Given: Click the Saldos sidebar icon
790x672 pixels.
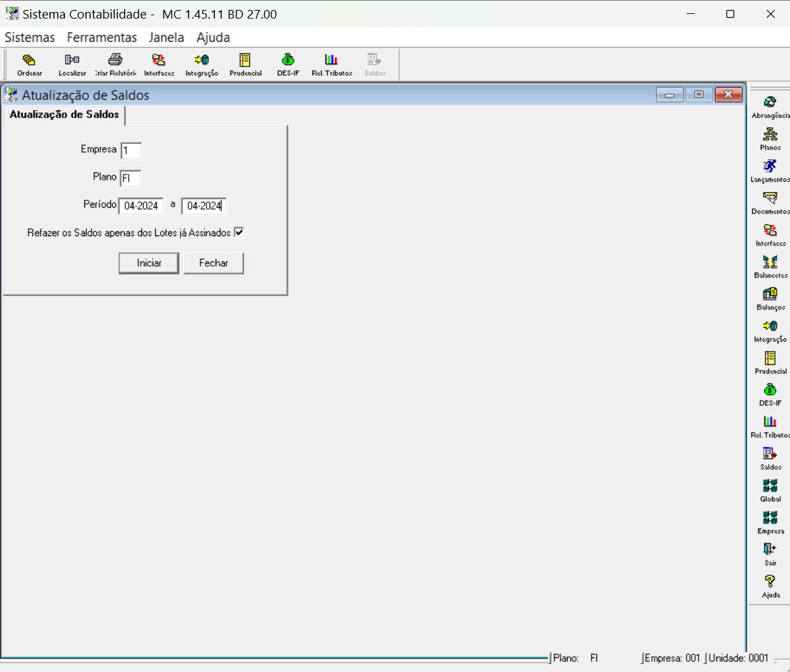Looking at the screenshot, I should [x=770, y=459].
